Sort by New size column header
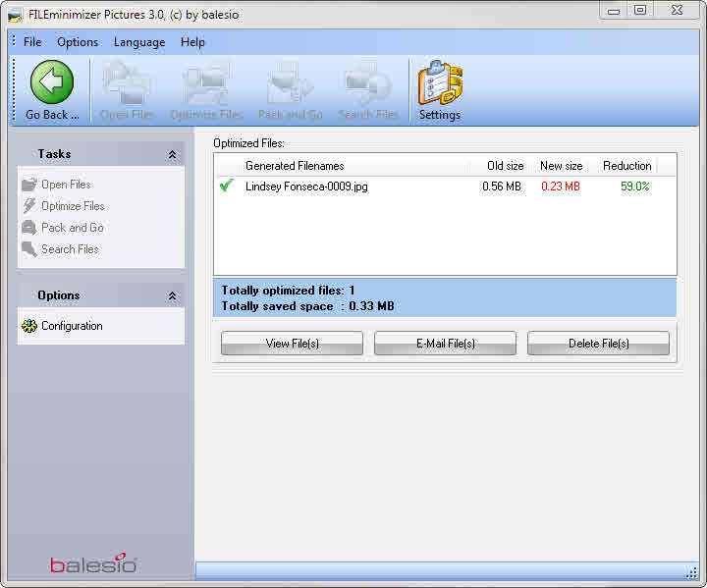 pos(562,166)
